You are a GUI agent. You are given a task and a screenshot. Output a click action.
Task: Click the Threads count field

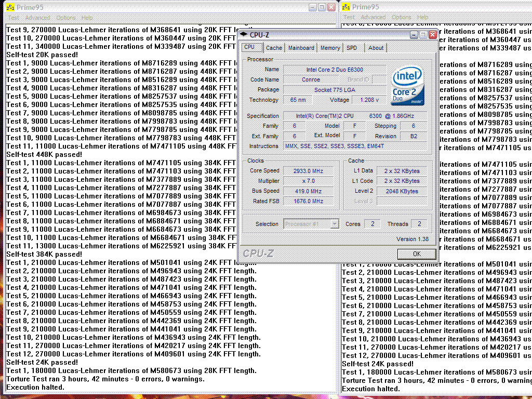point(419,224)
